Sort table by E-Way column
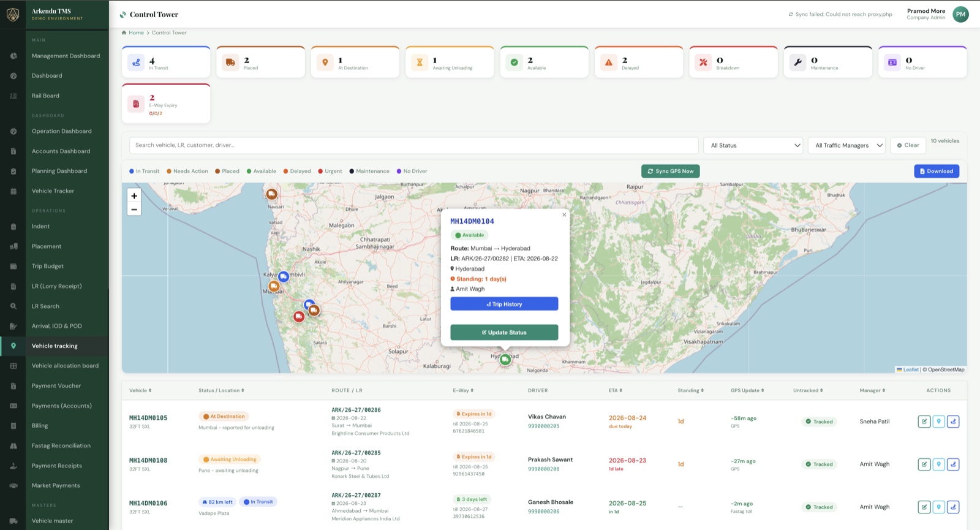Screen dimensions: 980x530 (x=463, y=390)
